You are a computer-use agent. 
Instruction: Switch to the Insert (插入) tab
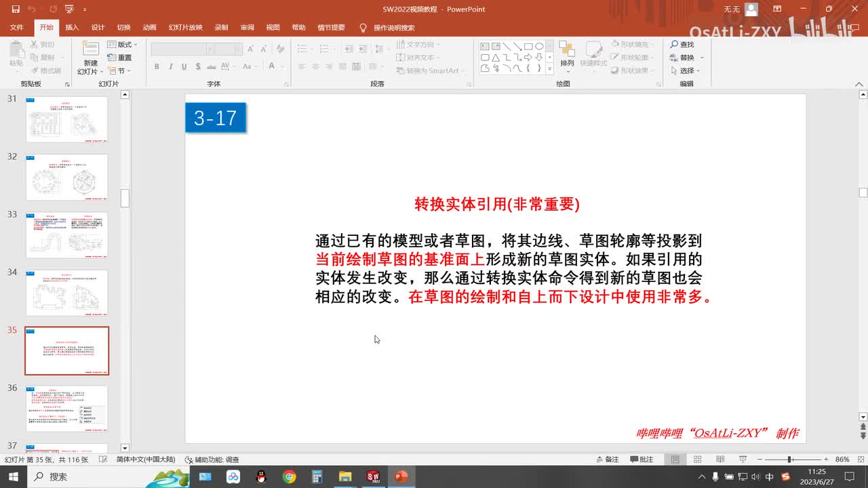coord(72,28)
